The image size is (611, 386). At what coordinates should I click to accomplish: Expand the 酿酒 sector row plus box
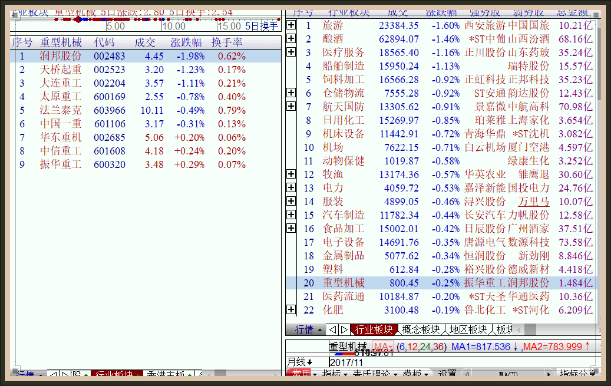point(291,38)
